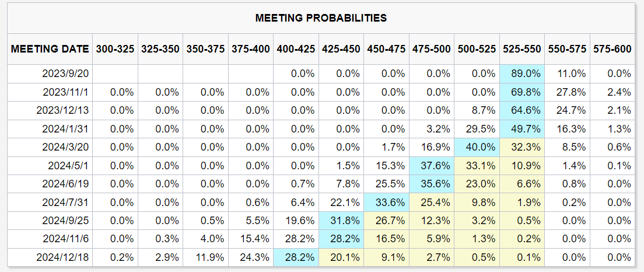Click the MEETING DATE column header

[x=50, y=49]
